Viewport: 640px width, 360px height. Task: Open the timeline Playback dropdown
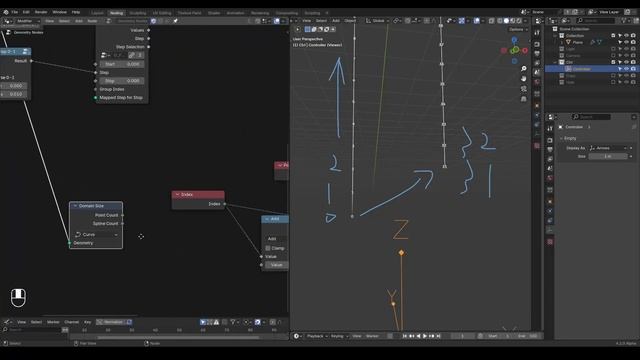[316, 336]
